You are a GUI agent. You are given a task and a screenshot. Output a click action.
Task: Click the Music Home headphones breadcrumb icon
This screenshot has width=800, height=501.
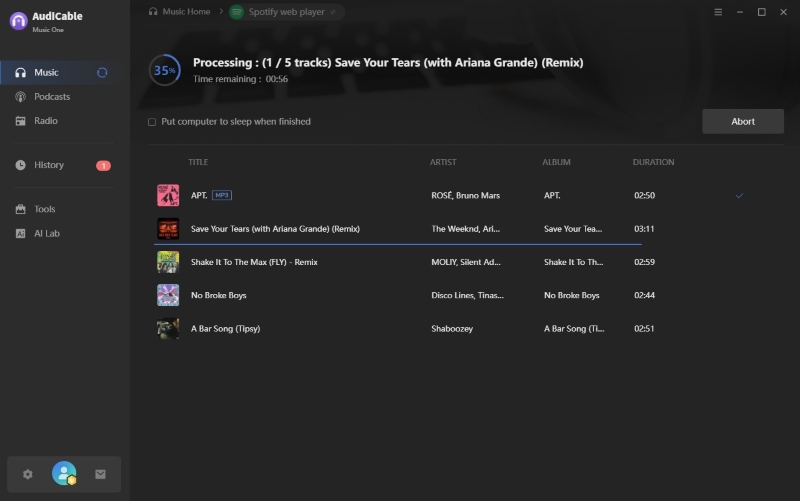point(153,11)
